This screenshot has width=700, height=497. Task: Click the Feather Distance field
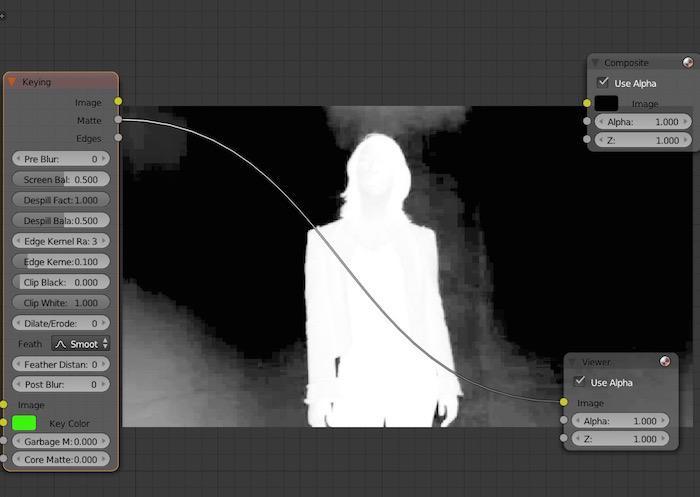(x=61, y=364)
